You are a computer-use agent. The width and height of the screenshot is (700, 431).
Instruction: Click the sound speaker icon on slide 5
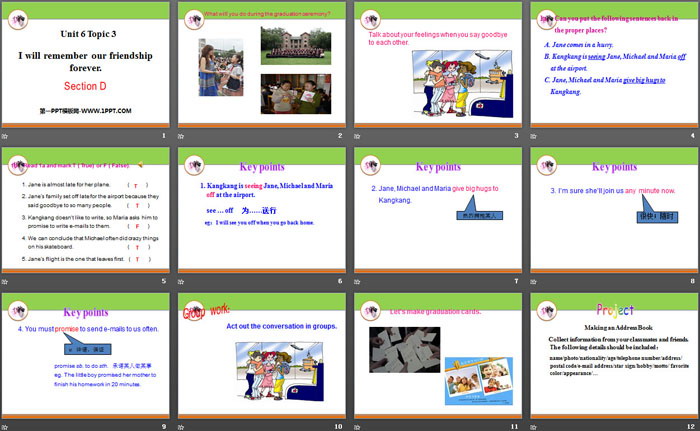pos(140,165)
